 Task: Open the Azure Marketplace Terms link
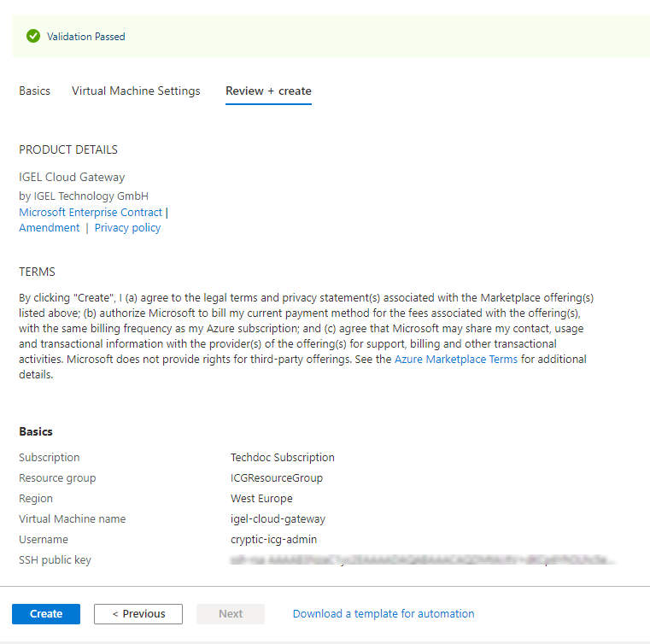pos(455,360)
